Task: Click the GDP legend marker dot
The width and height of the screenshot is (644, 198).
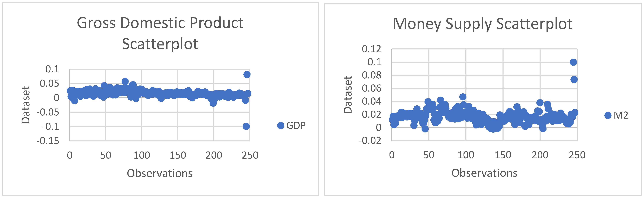Action: (280, 126)
